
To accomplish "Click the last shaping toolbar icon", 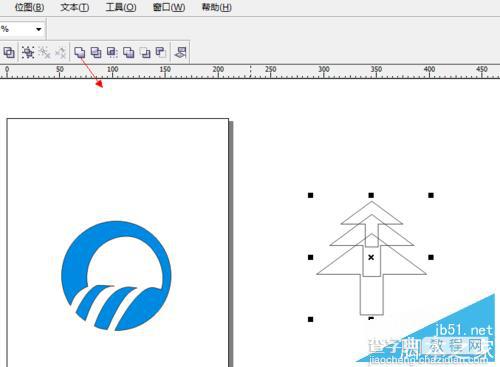I will 180,52.
